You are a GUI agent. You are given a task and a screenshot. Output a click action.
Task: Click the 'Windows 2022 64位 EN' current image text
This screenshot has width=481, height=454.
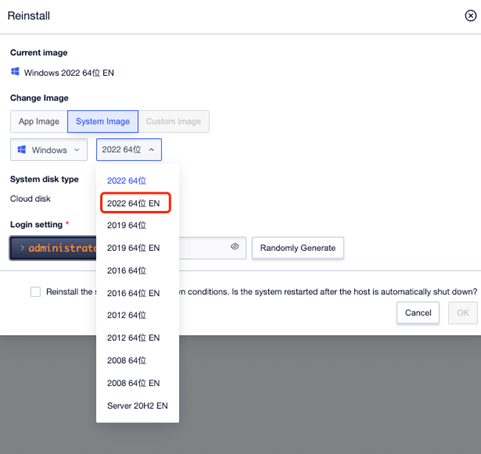pyautogui.click(x=69, y=73)
